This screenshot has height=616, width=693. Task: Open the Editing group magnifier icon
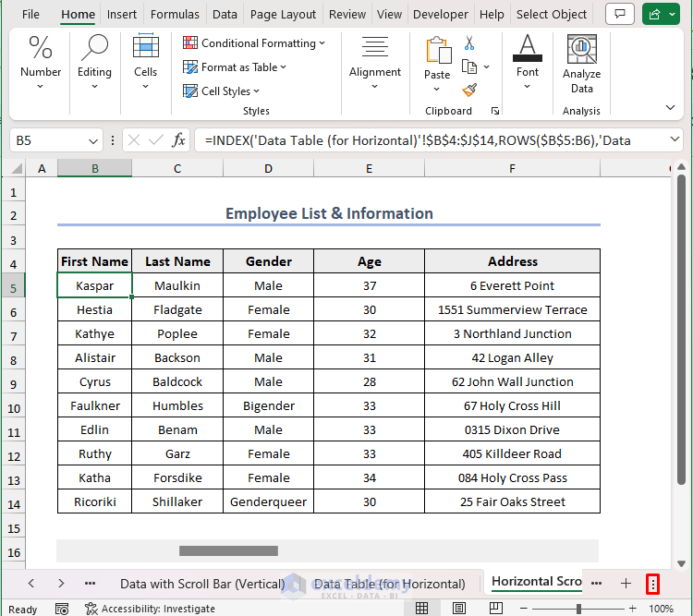(x=94, y=48)
